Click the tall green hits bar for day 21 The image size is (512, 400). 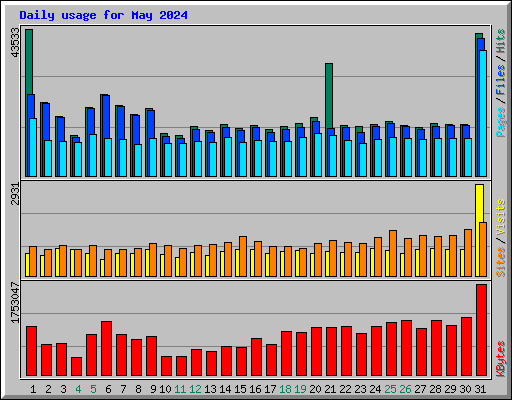329,96
